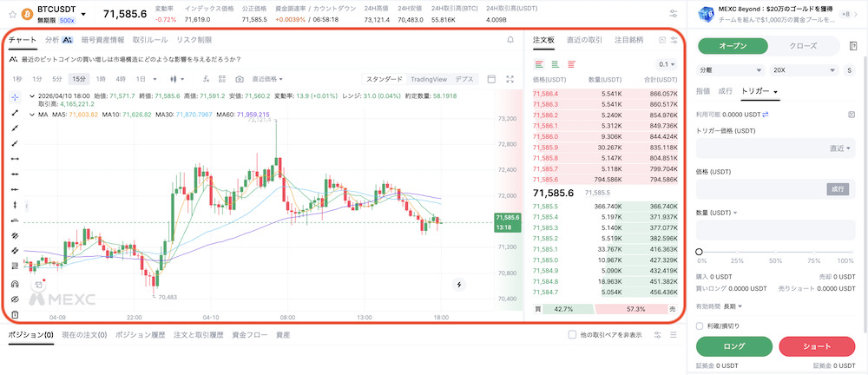Open the チャート tab
868x375 pixels.
(x=23, y=40)
